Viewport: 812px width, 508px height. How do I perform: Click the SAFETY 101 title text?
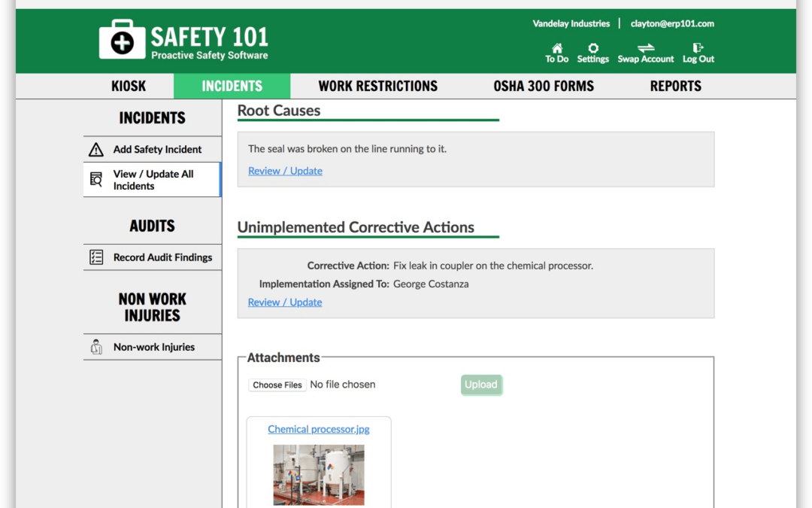210,38
